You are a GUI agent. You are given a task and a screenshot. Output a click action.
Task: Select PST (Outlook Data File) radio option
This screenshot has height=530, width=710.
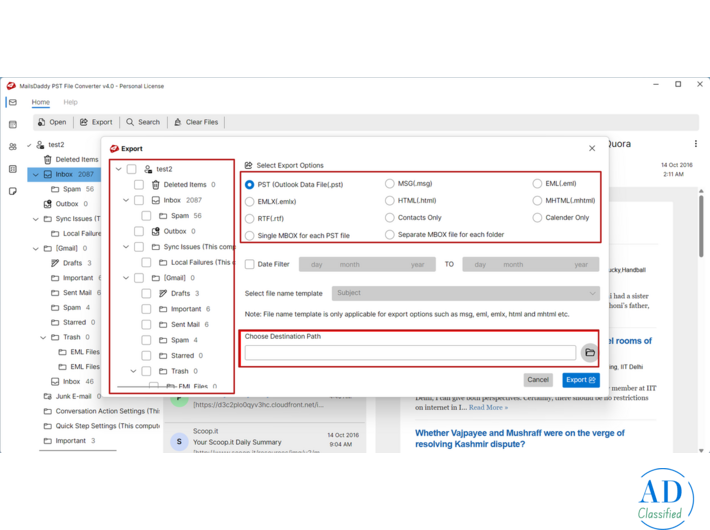click(x=249, y=185)
